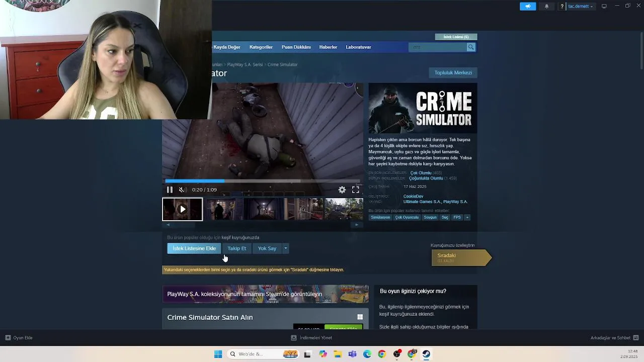The width and height of the screenshot is (644, 362).
Task: Open Topluluk Merkezi button
Action: point(453,73)
